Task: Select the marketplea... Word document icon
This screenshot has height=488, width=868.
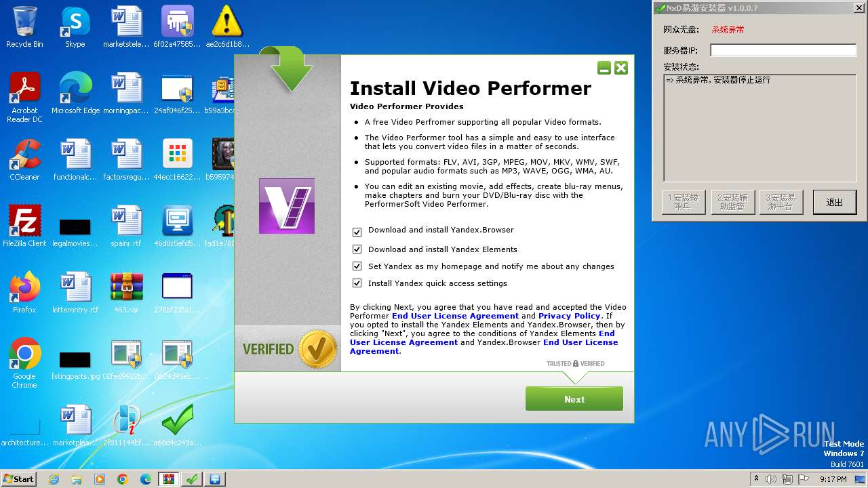Action: [x=75, y=426]
